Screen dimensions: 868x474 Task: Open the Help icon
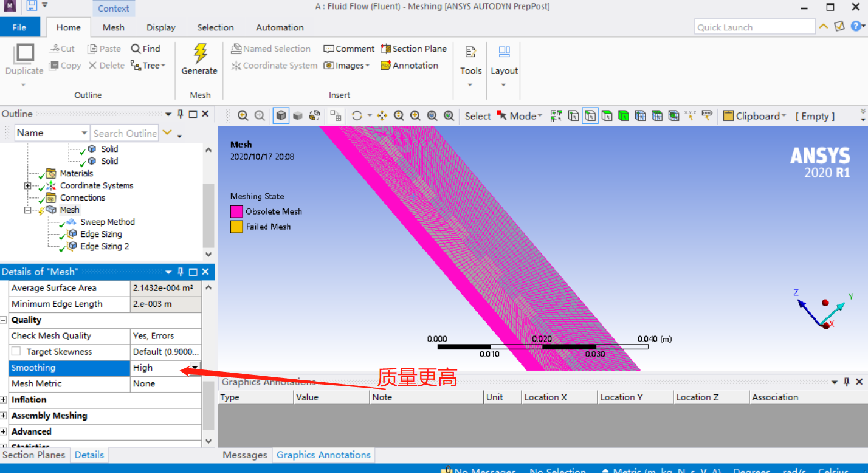[856, 26]
